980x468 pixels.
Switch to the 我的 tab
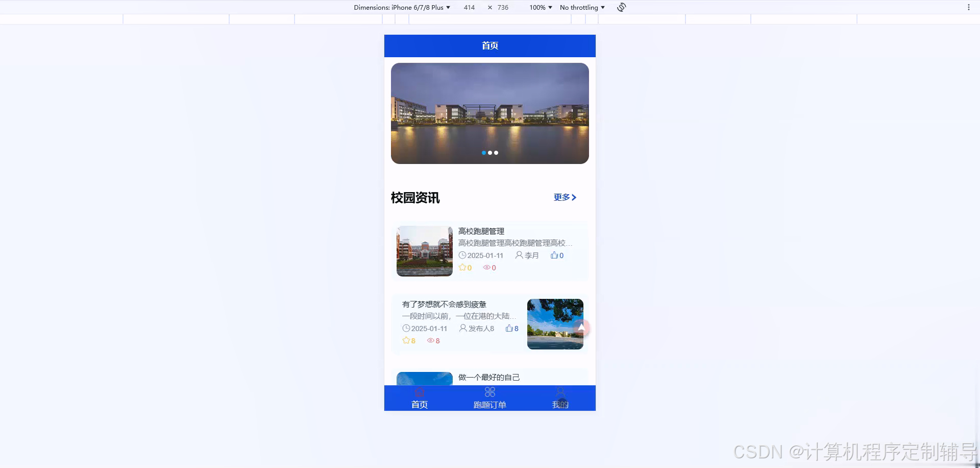point(559,404)
